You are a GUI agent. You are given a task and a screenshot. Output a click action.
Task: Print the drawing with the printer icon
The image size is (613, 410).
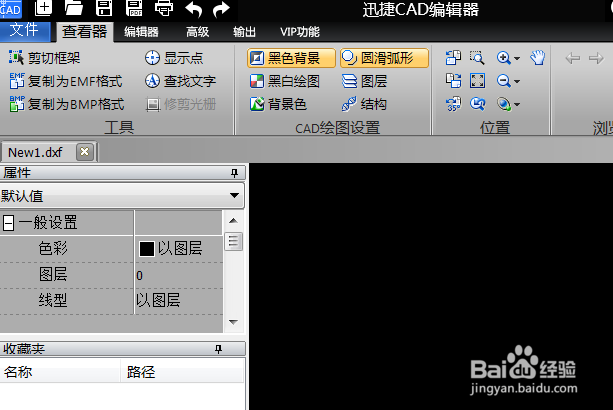pyautogui.click(x=164, y=8)
